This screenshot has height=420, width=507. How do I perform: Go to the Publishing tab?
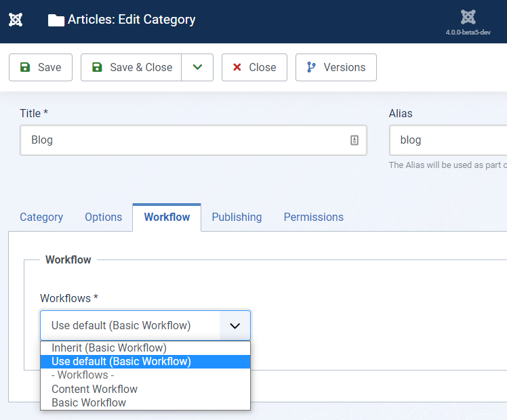(237, 217)
